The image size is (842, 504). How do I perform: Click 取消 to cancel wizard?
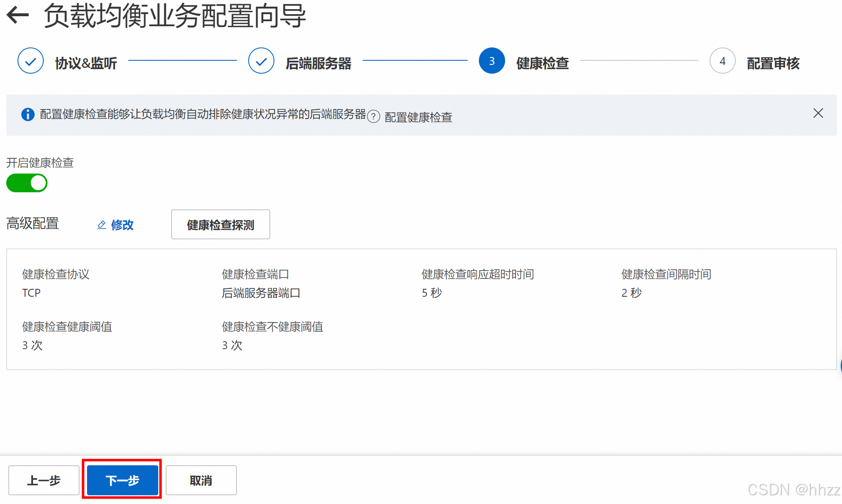click(201, 480)
